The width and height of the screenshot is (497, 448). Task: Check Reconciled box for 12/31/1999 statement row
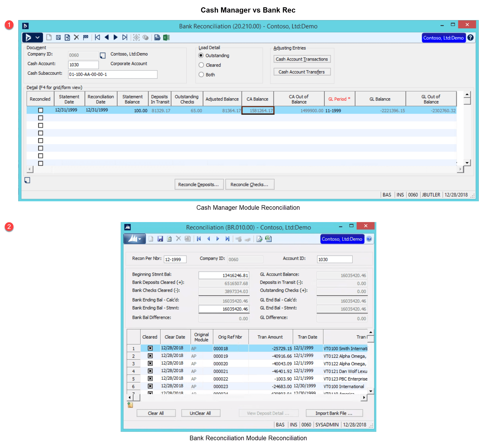(41, 110)
